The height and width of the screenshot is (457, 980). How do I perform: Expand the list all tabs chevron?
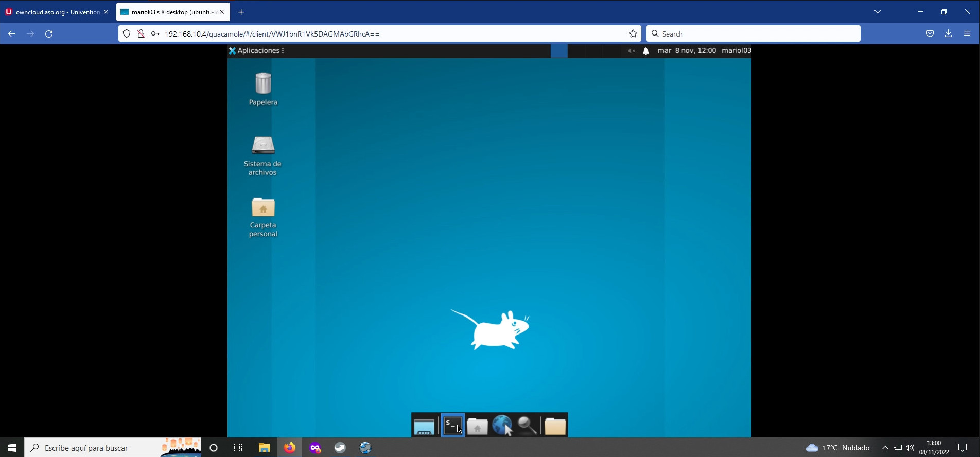[x=878, y=12]
